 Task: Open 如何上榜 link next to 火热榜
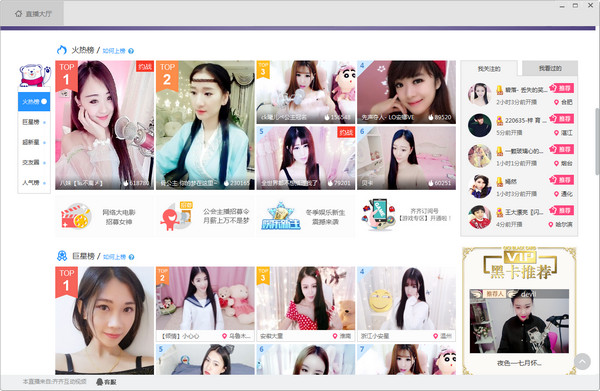click(114, 51)
